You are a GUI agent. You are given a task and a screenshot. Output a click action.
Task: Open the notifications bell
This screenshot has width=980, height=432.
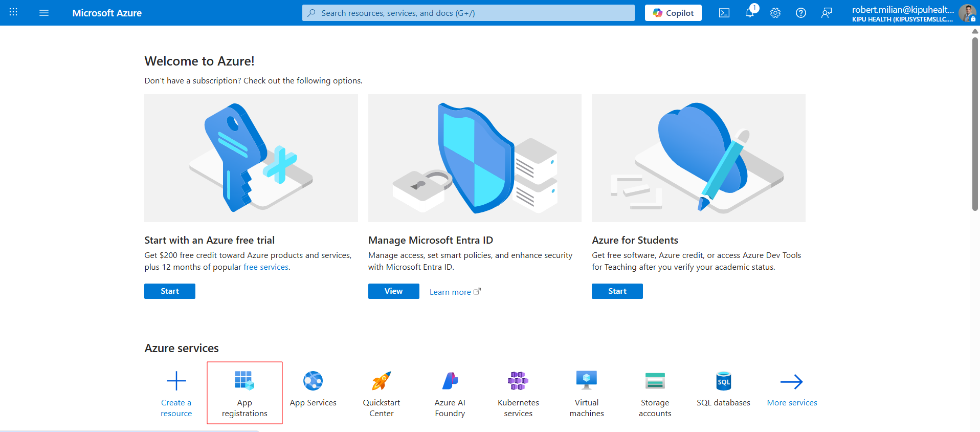pos(750,13)
